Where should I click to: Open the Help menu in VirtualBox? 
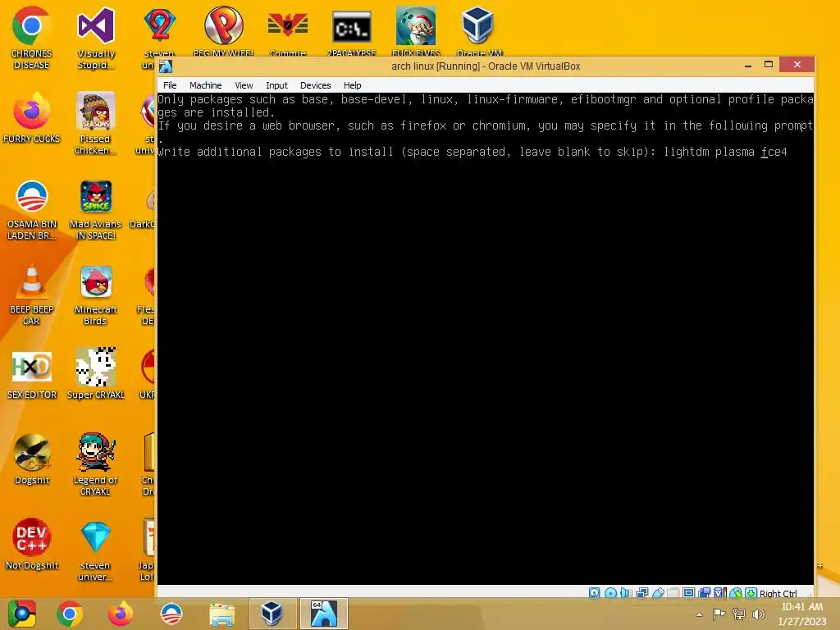tap(352, 85)
